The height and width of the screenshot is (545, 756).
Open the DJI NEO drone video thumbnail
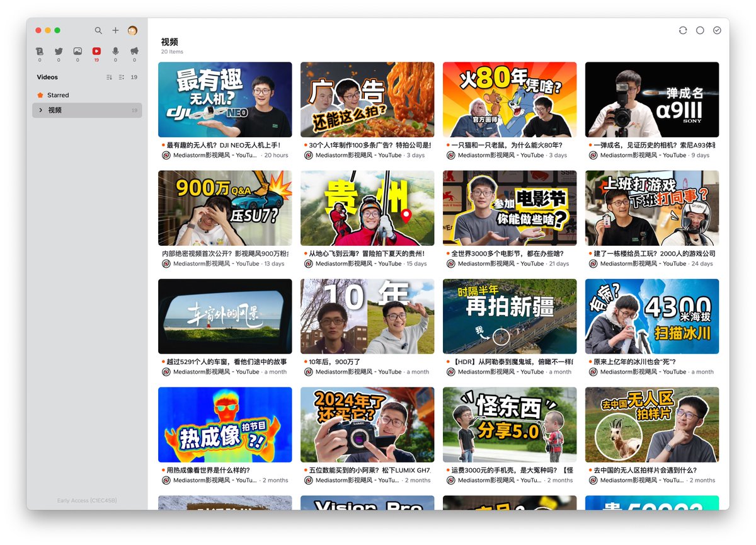225,100
